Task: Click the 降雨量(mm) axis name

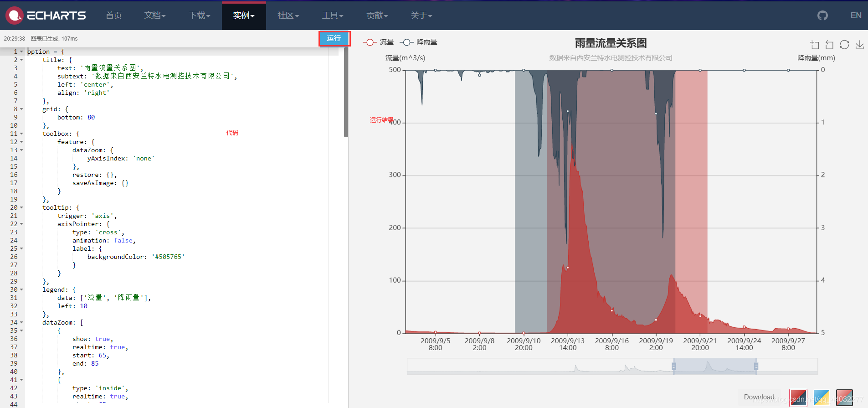Action: point(816,58)
